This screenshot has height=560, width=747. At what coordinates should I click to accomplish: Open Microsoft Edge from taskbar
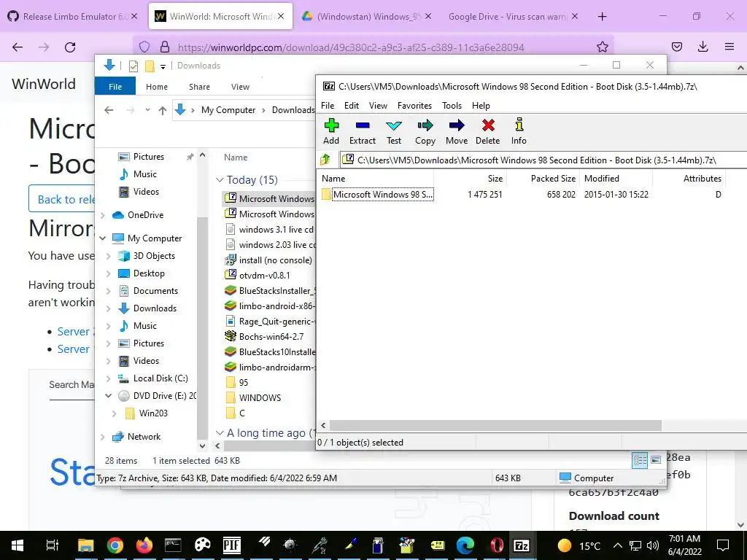click(465, 545)
